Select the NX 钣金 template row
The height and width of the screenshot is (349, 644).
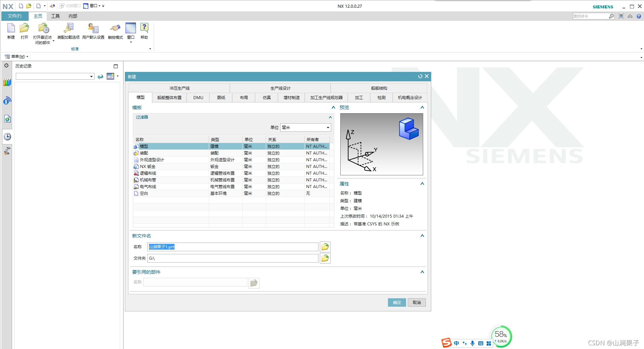(x=232, y=167)
